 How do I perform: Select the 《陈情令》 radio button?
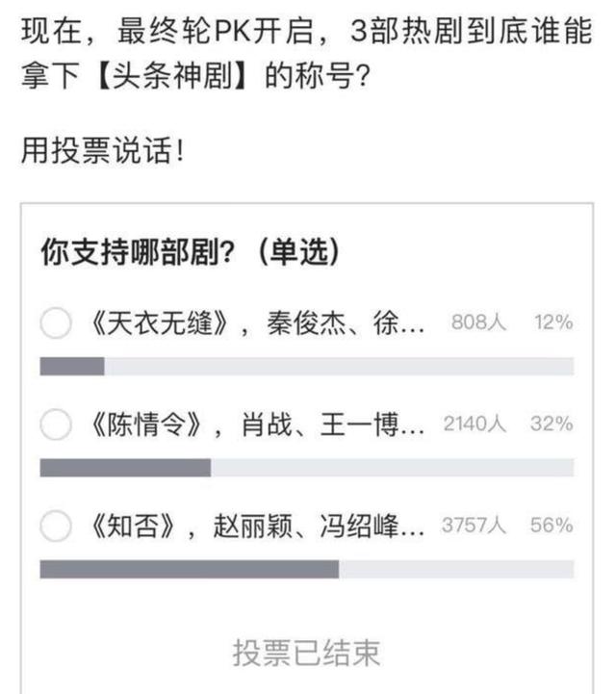[x=55, y=424]
